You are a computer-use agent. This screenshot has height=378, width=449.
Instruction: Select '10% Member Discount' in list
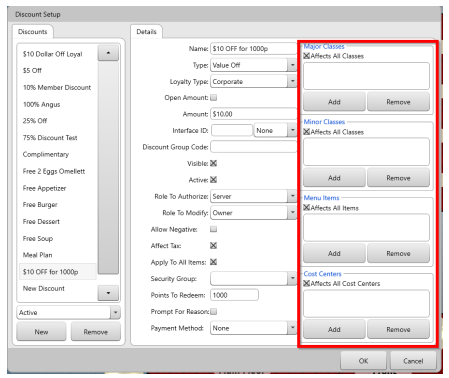(x=57, y=88)
